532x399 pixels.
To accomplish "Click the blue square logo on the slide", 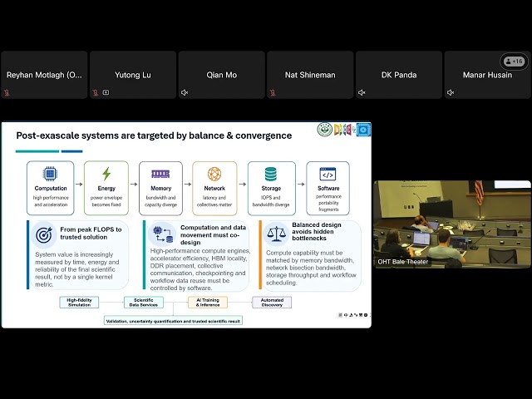I will coord(363,130).
